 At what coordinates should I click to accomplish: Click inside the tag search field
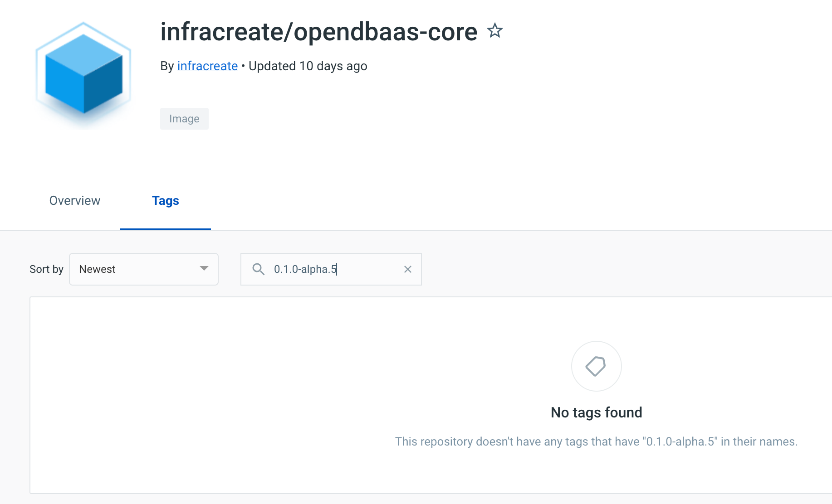[x=331, y=269]
